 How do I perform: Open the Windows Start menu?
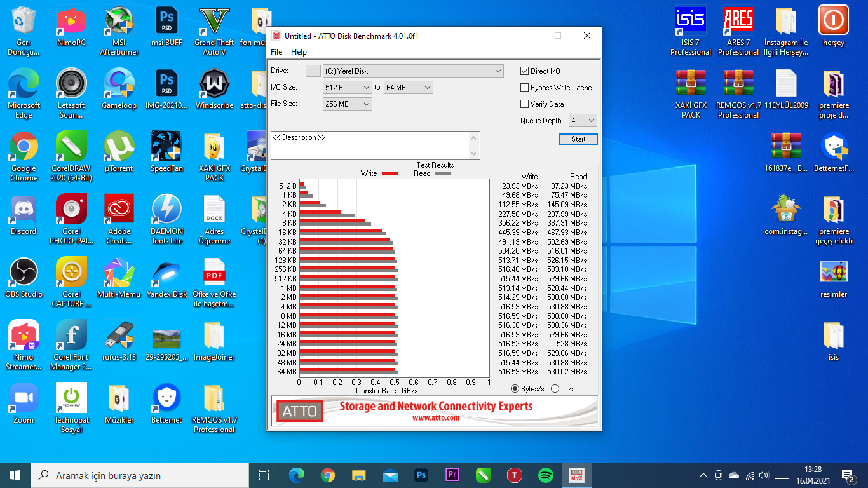(15, 475)
